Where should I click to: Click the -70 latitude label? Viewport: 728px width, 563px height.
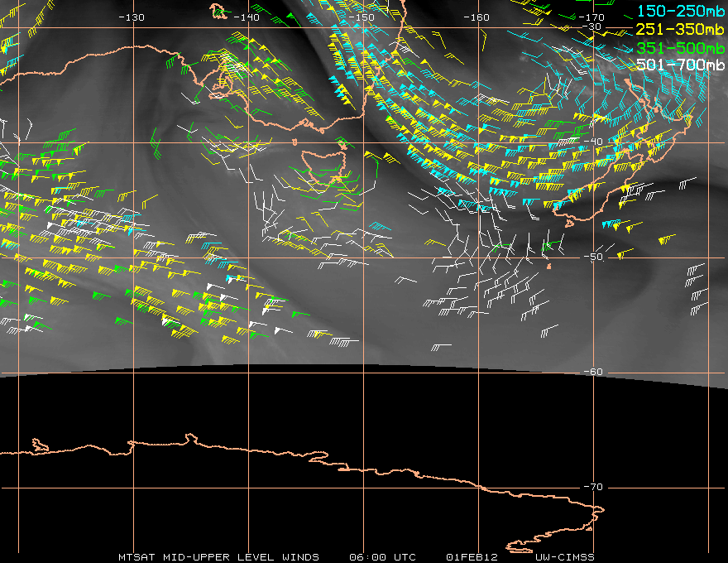(593, 487)
